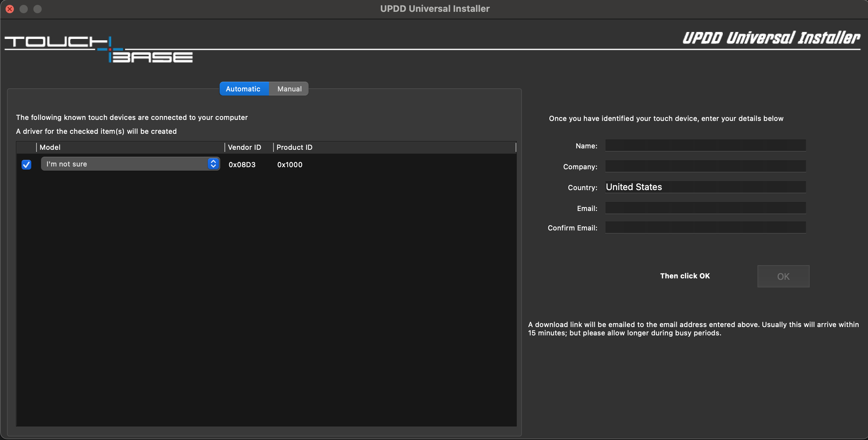Switch to the Manual tab

pos(289,89)
